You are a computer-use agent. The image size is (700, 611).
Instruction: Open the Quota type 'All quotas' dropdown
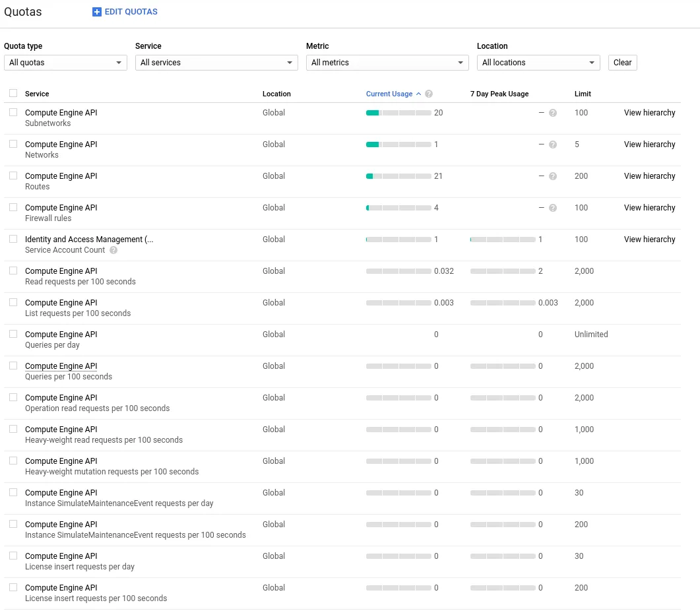[x=65, y=63]
